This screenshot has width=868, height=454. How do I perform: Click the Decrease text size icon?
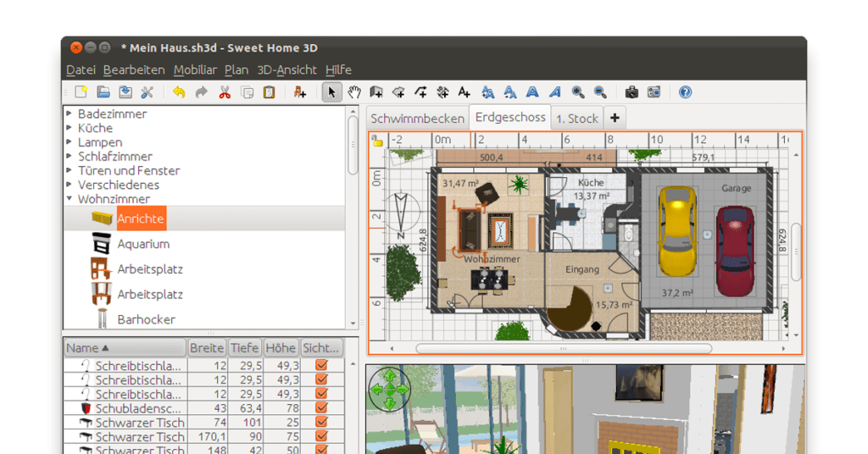509,91
